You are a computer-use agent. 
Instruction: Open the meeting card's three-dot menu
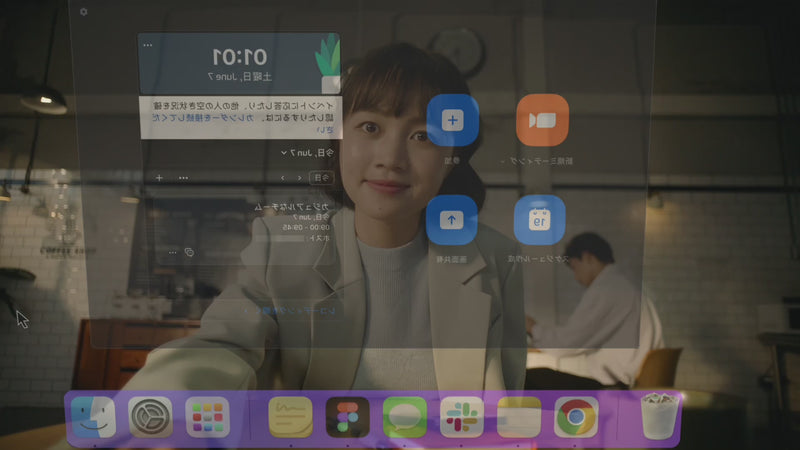172,252
